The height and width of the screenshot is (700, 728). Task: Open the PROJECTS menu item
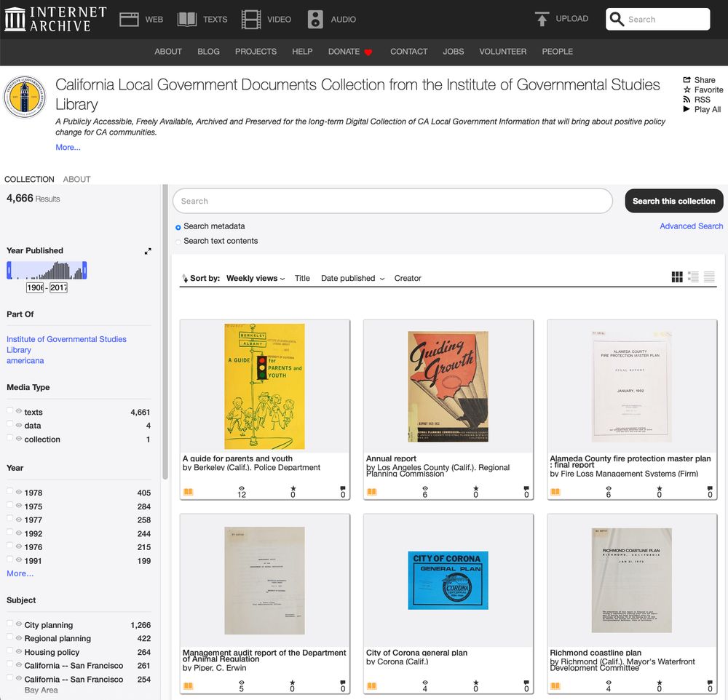[256, 52]
